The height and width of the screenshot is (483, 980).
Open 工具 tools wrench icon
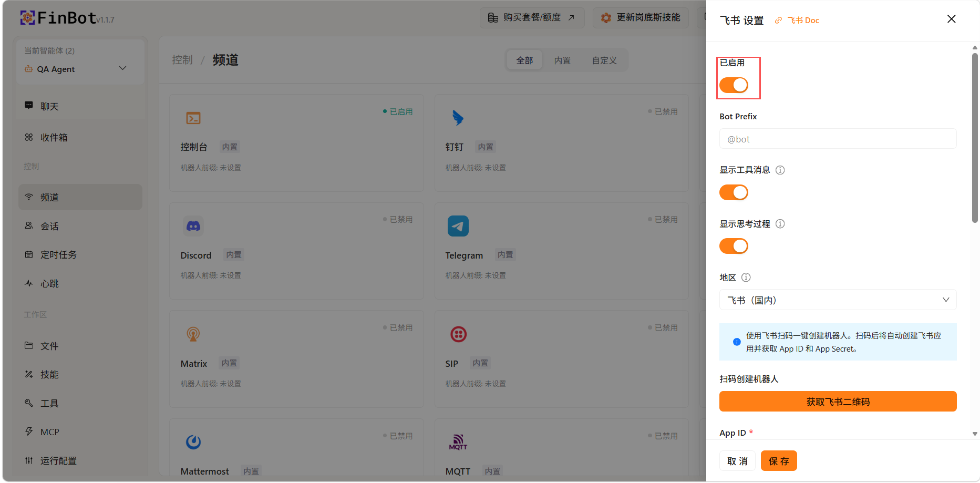(x=29, y=403)
